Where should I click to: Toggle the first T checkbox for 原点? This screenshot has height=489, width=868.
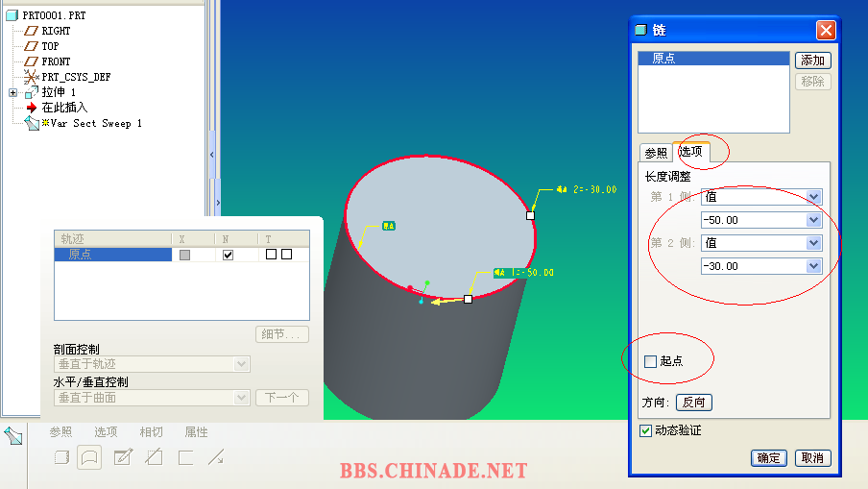pyautogui.click(x=271, y=255)
